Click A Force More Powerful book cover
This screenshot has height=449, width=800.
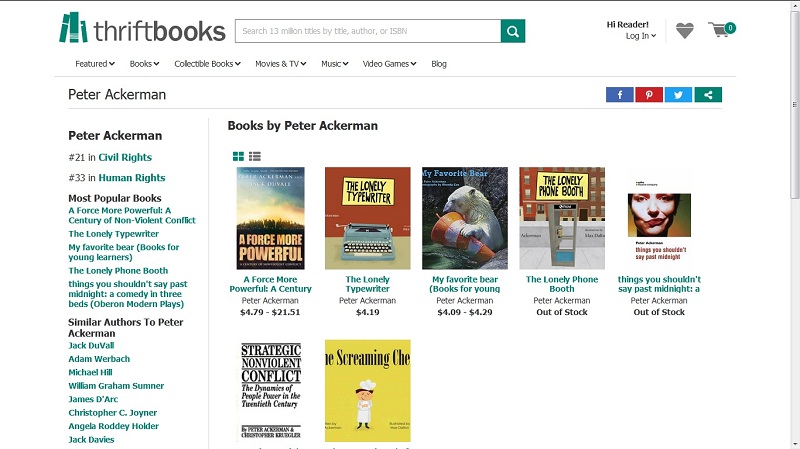tap(270, 218)
